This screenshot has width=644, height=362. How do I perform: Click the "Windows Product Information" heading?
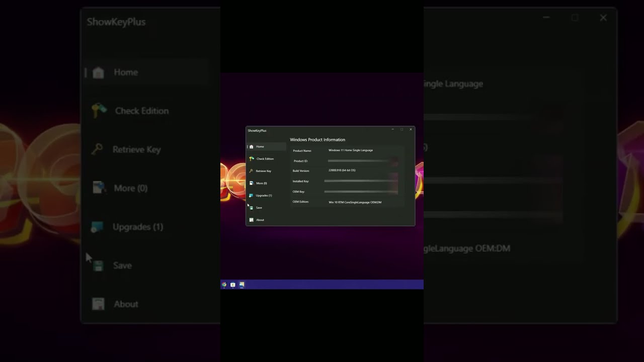(317, 140)
